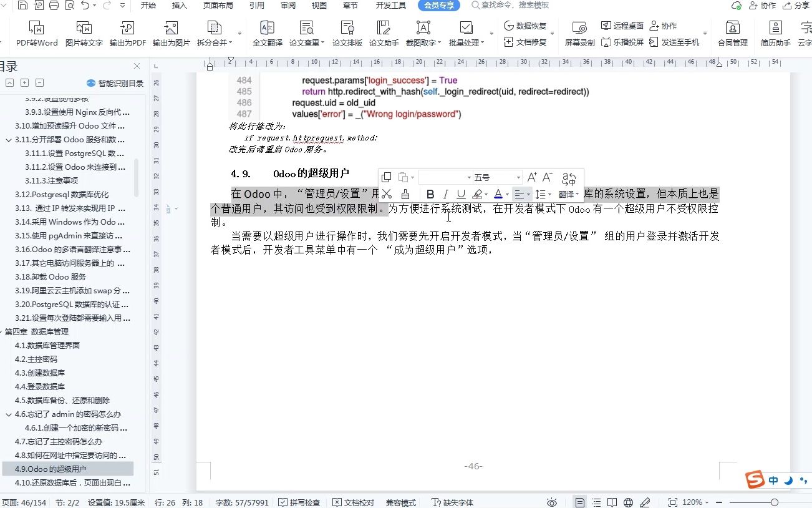This screenshot has width=812, height=508.
Task: Click 文档修复 document repair
Action: tap(525, 42)
